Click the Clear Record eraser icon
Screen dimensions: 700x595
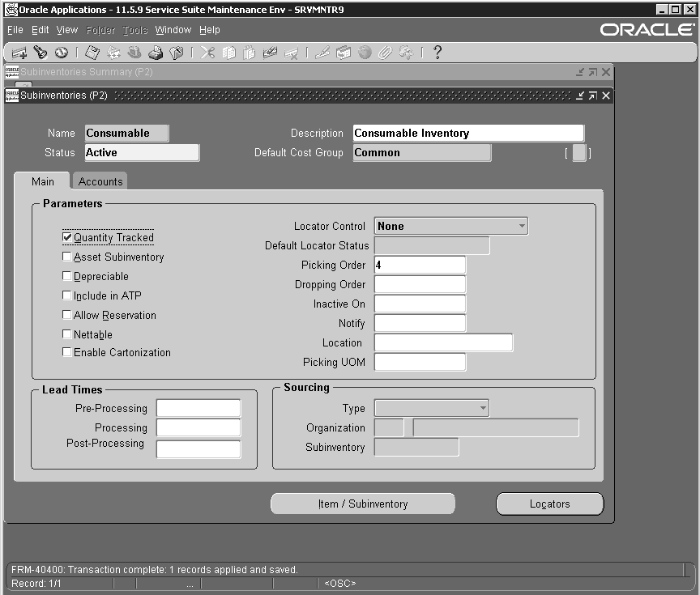270,53
